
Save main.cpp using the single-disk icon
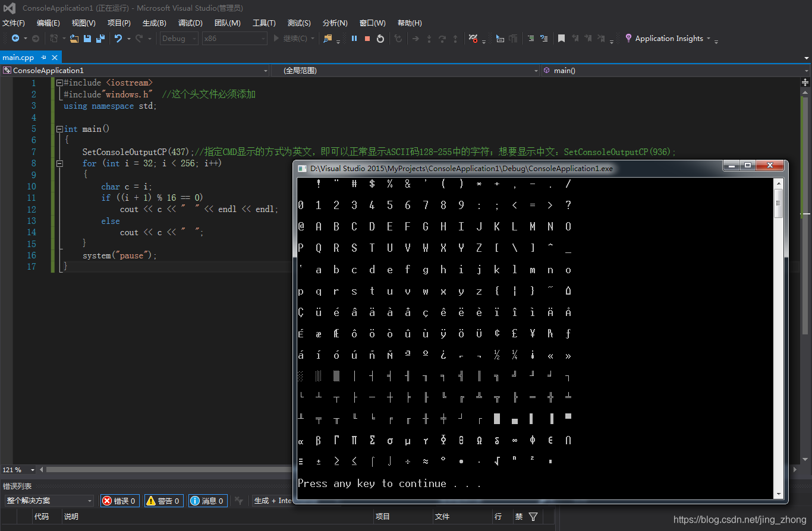click(x=87, y=39)
